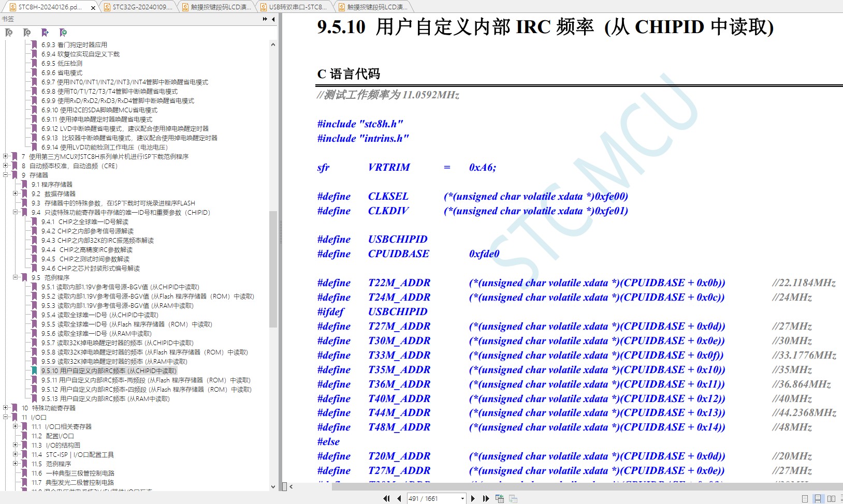Select continuous page layout icon

[x=818, y=499]
